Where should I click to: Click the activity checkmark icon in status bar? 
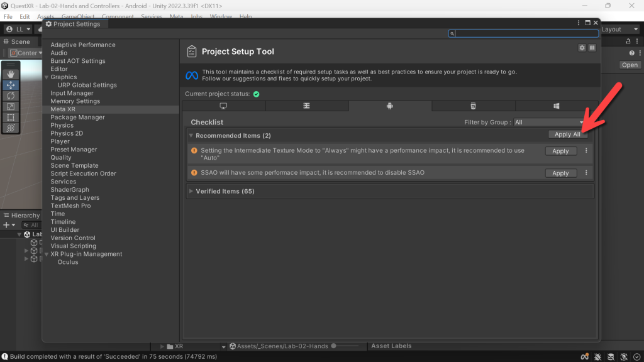(x=637, y=357)
